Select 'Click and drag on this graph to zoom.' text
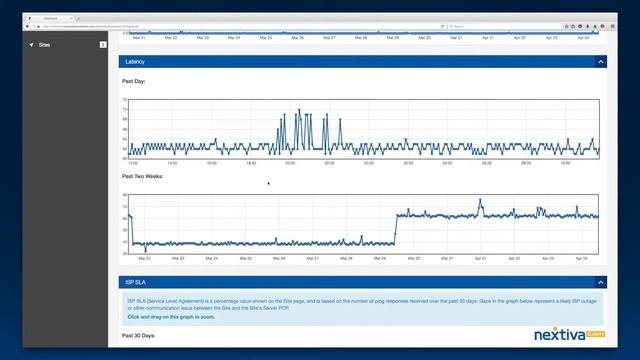Image resolution: width=640 pixels, height=360 pixels. [x=171, y=317]
